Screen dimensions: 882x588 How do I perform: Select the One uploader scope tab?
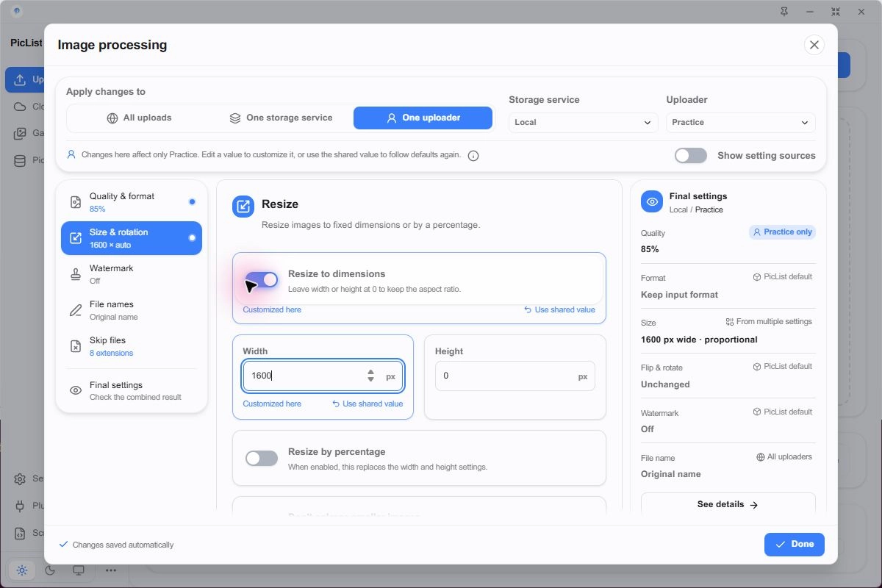(423, 118)
